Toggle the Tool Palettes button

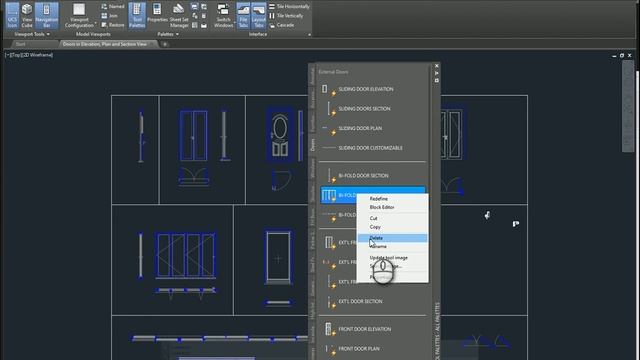(x=137, y=16)
